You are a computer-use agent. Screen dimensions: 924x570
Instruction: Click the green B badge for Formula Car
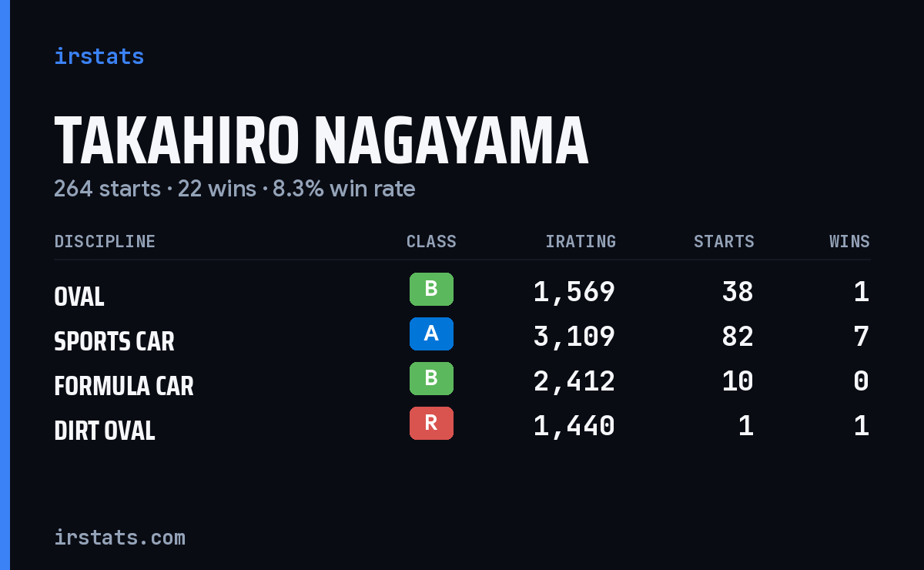pyautogui.click(x=431, y=378)
